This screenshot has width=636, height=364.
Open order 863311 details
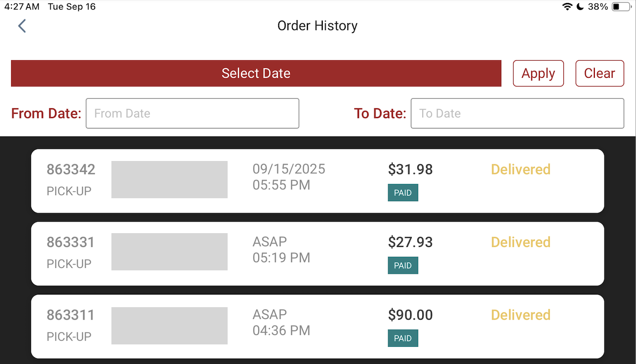(318, 327)
